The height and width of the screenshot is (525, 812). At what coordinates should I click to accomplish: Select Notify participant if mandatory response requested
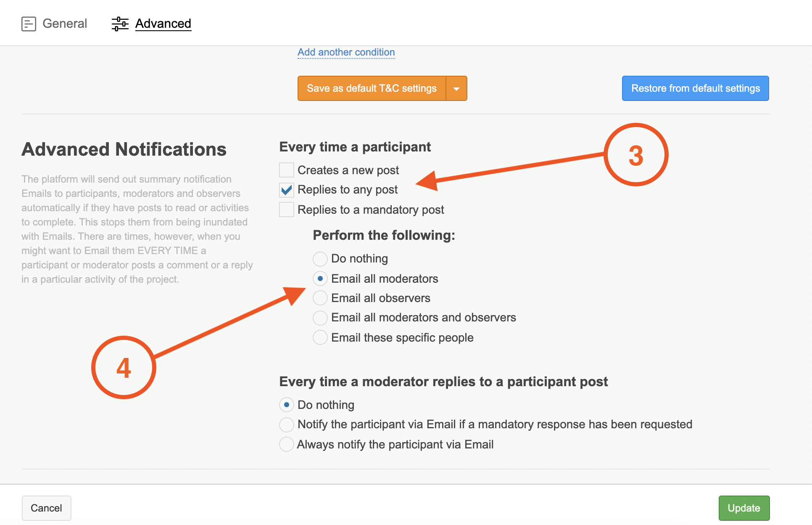(287, 424)
